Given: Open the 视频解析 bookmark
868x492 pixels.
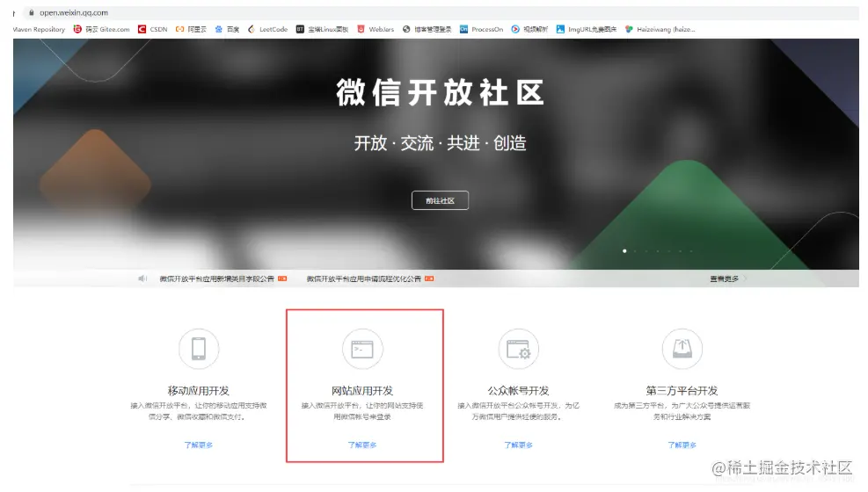Looking at the screenshot, I should click(529, 29).
